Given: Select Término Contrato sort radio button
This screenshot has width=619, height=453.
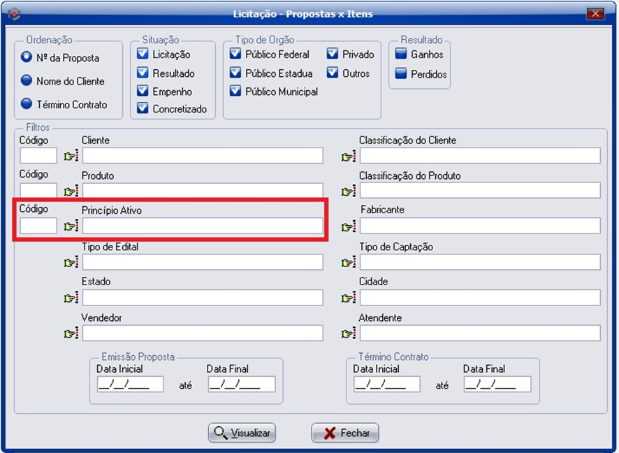Looking at the screenshot, I should click(27, 104).
